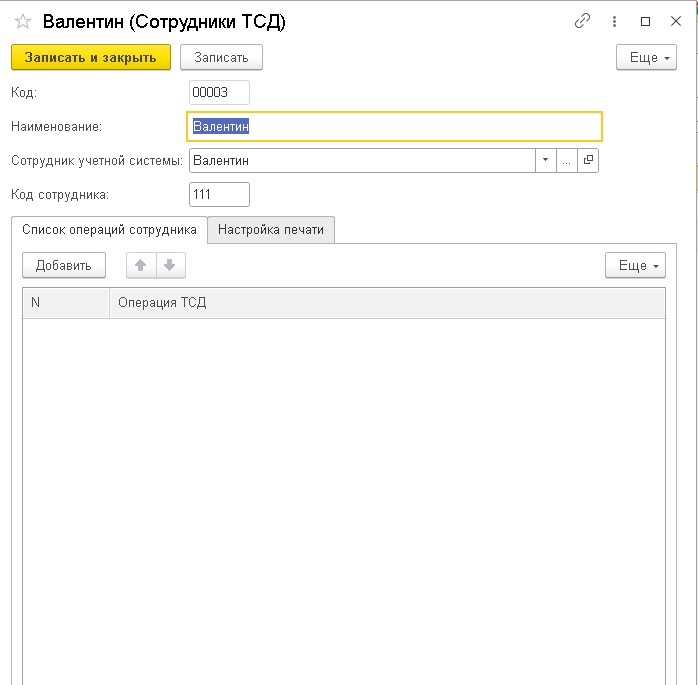Expand the Сотрудник учетной системы dropdown
The width and height of the screenshot is (698, 685).
pyautogui.click(x=545, y=160)
